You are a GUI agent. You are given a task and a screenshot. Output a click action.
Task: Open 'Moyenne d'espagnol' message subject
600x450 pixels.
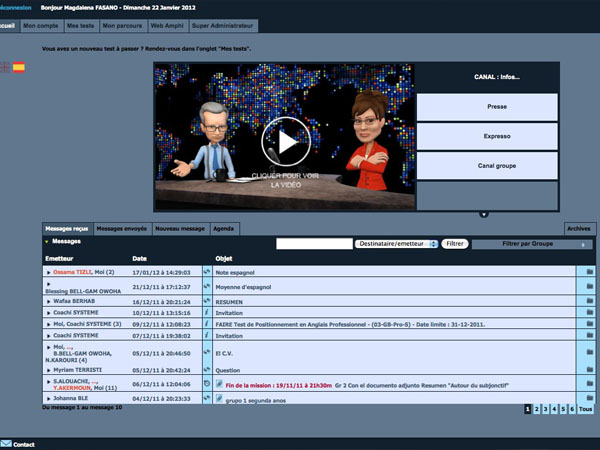coord(243,287)
